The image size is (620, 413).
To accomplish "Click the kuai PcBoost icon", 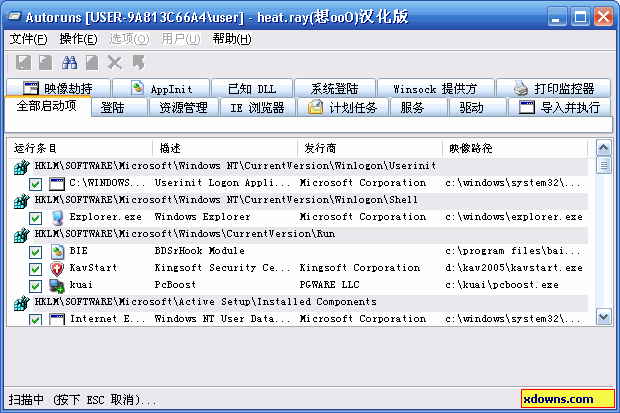I will [57, 286].
